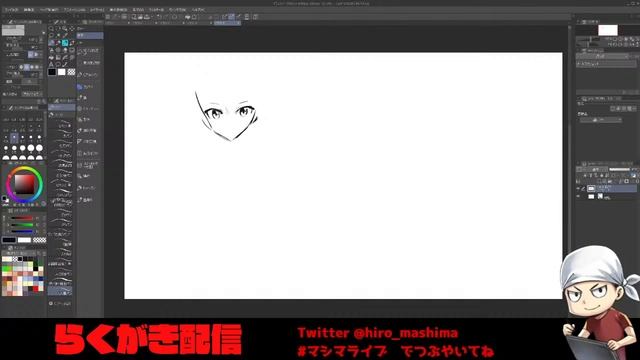Click the highlighted snap icon in the command bar
This screenshot has width=640, height=360.
(x=231, y=16)
